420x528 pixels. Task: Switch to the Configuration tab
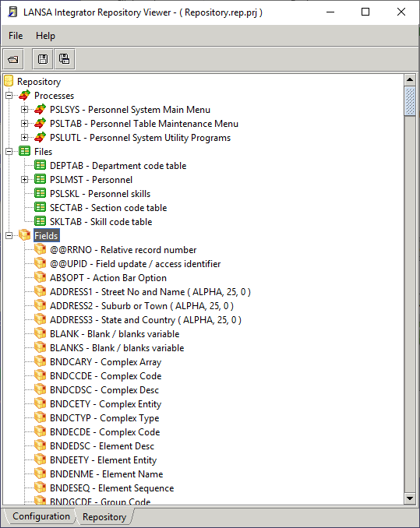pyautogui.click(x=41, y=516)
